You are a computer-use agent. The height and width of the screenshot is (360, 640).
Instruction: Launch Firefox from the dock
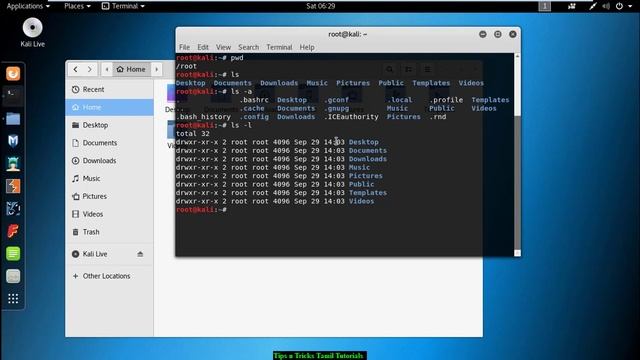click(13, 74)
